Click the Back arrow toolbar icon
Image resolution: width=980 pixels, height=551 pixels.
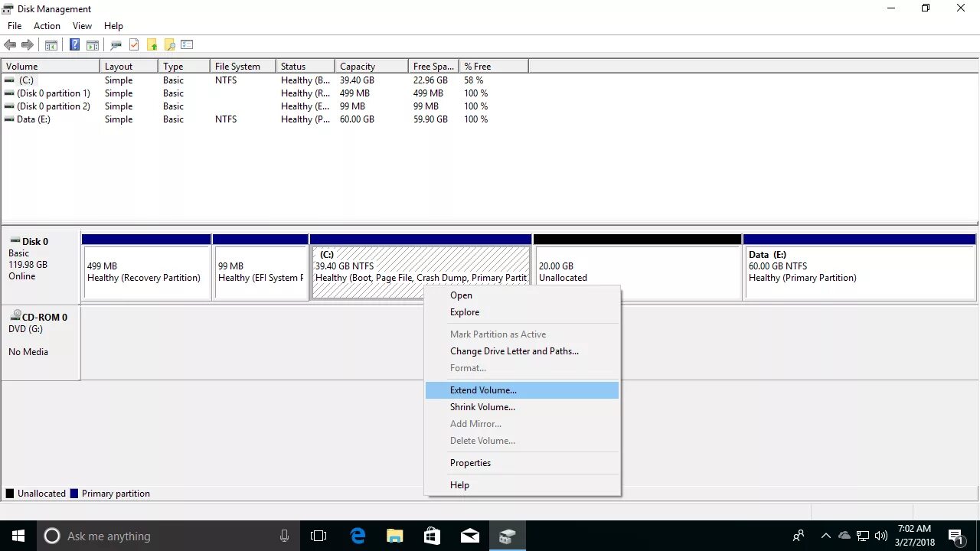click(10, 45)
